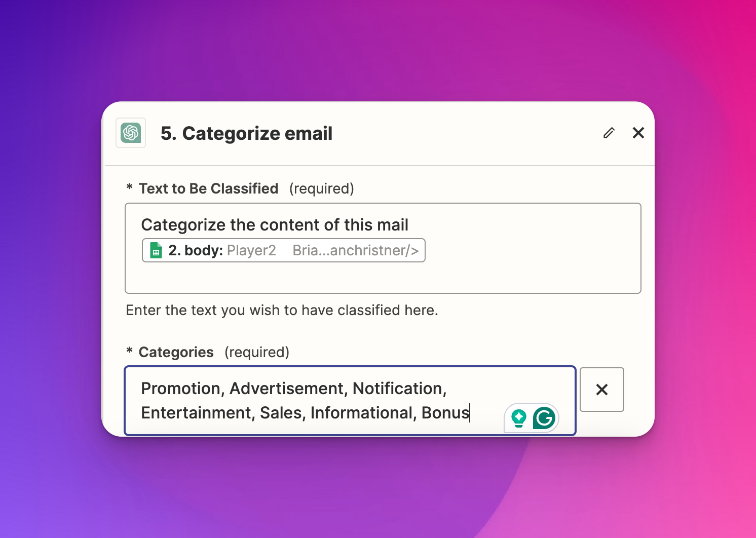Rename step using the pencil edit icon
This screenshot has height=538, width=756.
pos(609,133)
